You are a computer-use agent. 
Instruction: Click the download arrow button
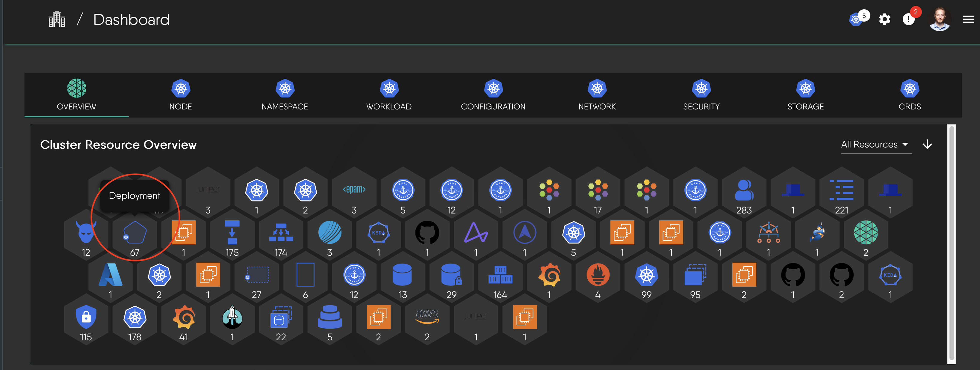(x=927, y=144)
